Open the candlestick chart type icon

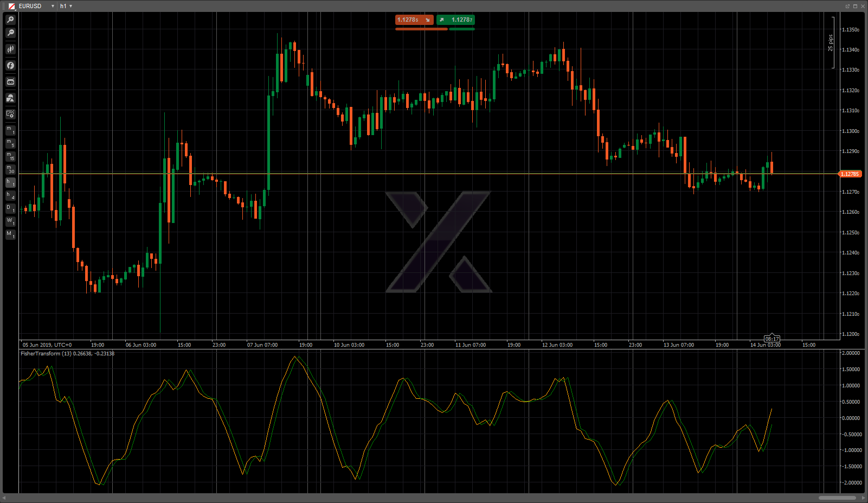tap(10, 49)
